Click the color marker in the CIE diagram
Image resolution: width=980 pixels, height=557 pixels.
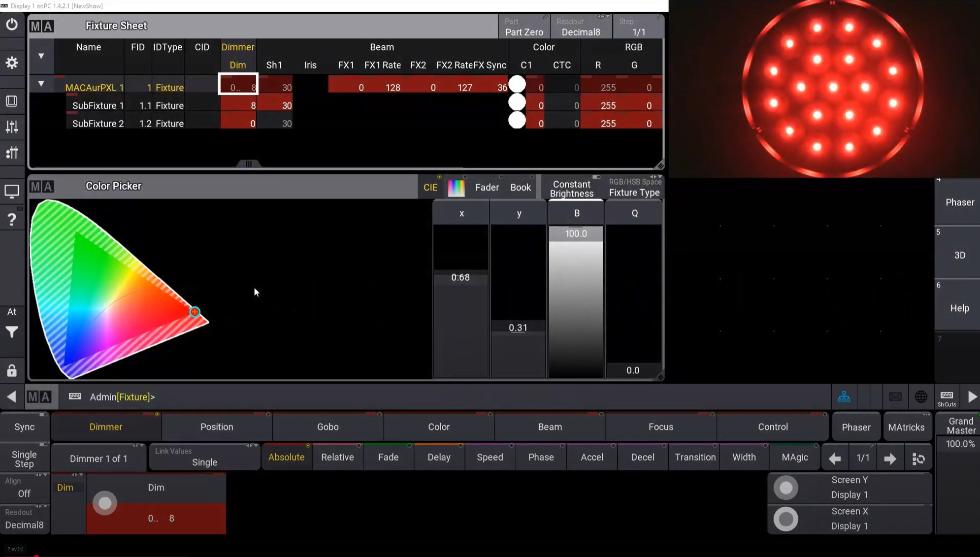pyautogui.click(x=195, y=312)
